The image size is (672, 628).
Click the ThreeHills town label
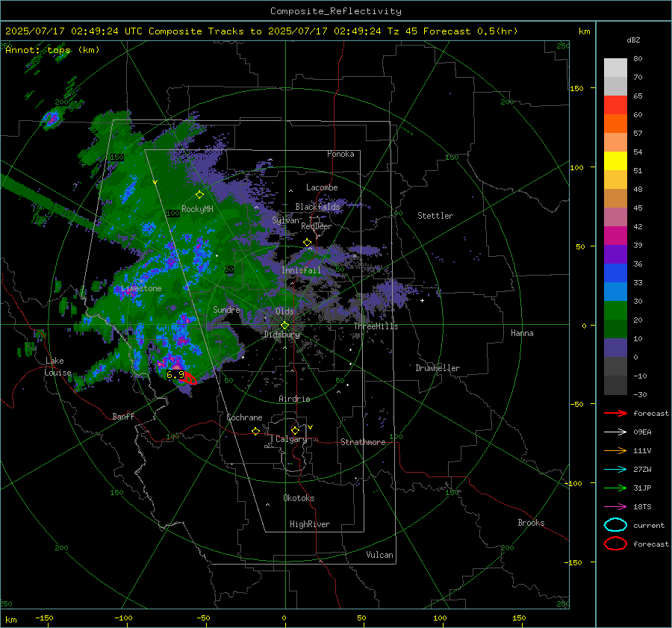(376, 326)
